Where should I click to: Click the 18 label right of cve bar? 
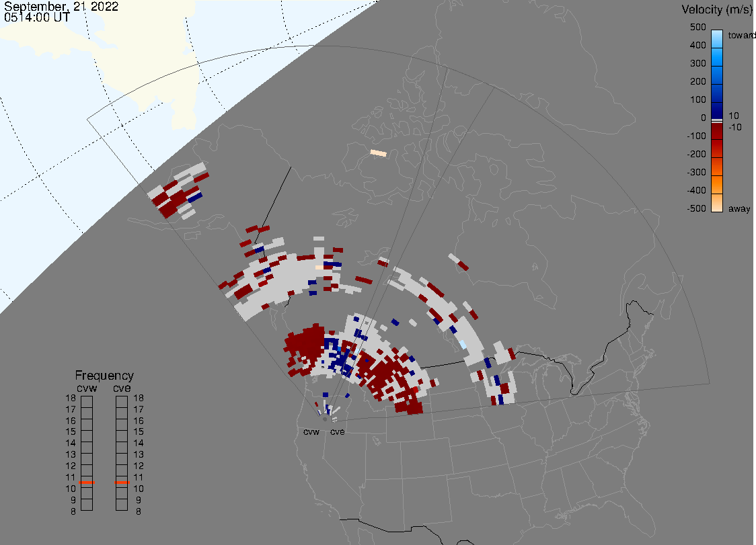139,398
